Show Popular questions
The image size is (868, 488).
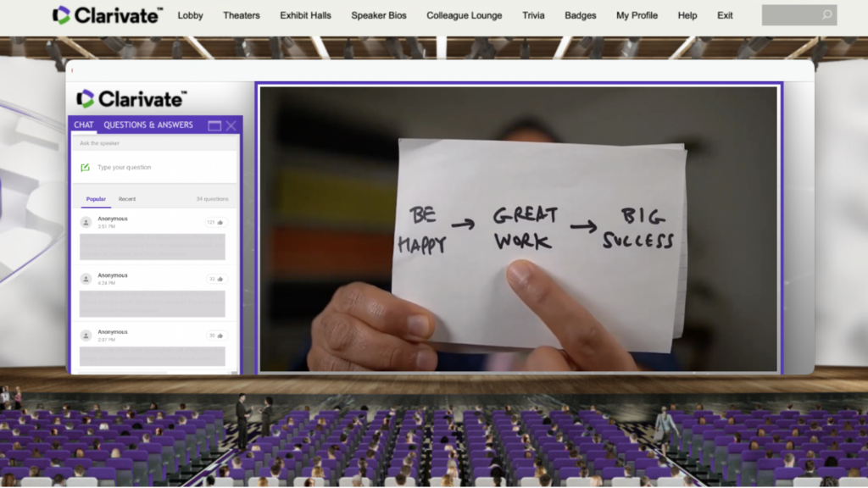coord(96,199)
